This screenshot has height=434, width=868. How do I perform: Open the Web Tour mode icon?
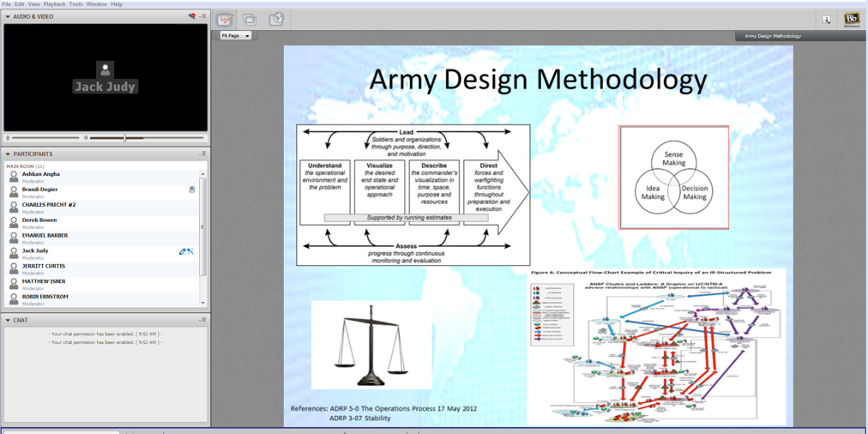276,19
